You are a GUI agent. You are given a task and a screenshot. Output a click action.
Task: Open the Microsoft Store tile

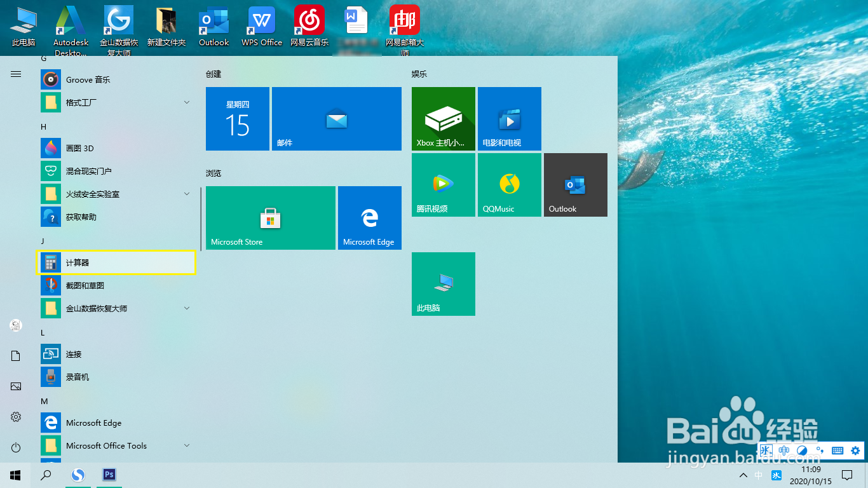tap(271, 218)
